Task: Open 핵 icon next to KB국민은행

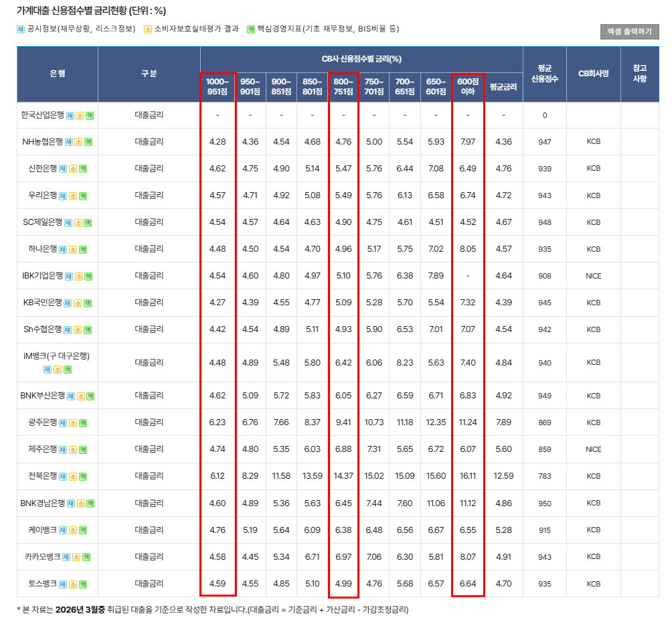Action: [88, 303]
